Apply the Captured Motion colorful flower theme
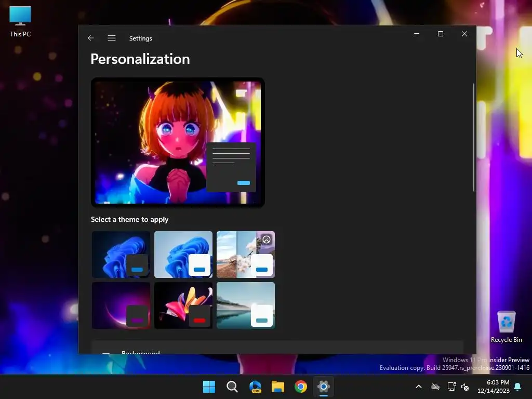The width and height of the screenshot is (532, 399). [x=183, y=305]
